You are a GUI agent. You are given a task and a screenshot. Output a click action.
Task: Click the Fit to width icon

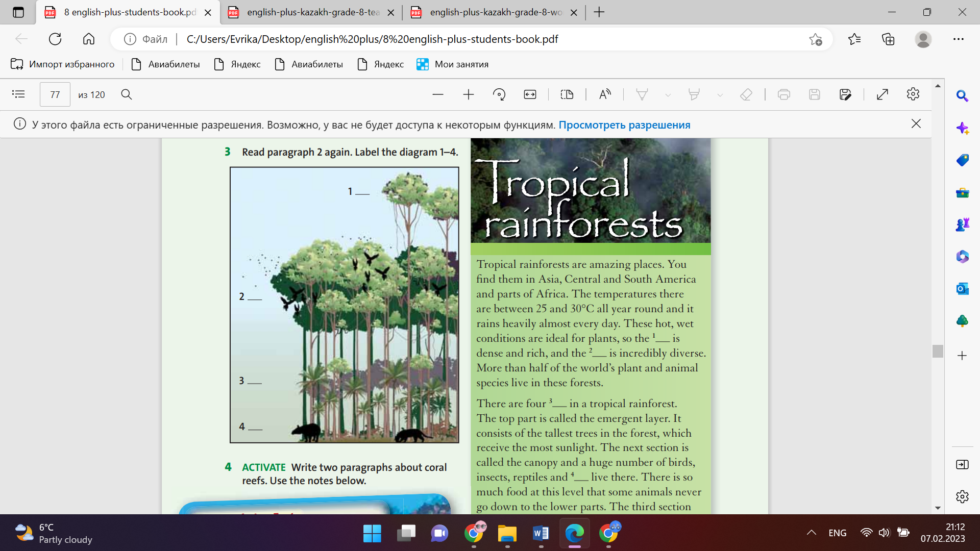click(x=530, y=94)
